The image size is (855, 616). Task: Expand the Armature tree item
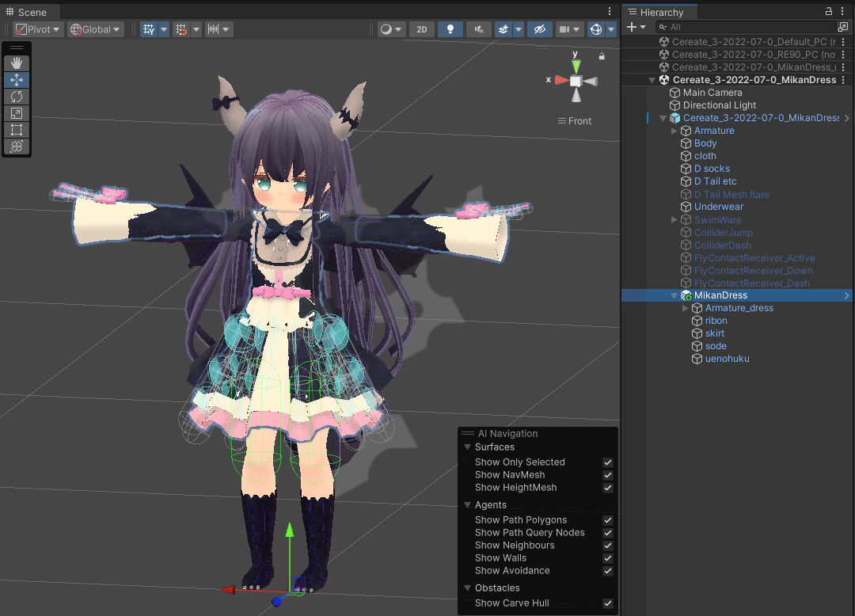[674, 131]
